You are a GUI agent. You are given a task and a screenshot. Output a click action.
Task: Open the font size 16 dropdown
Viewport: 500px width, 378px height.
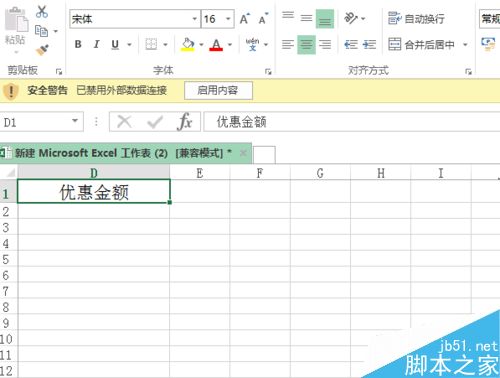point(228,19)
